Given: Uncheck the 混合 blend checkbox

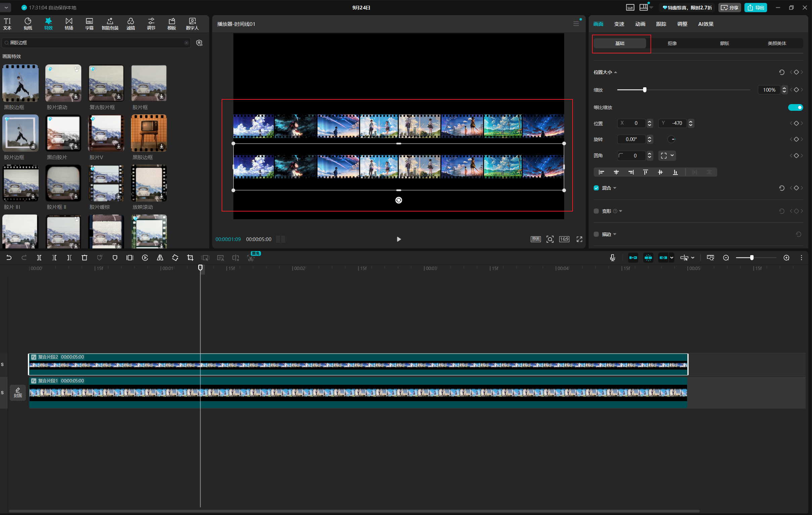Looking at the screenshot, I should (596, 188).
